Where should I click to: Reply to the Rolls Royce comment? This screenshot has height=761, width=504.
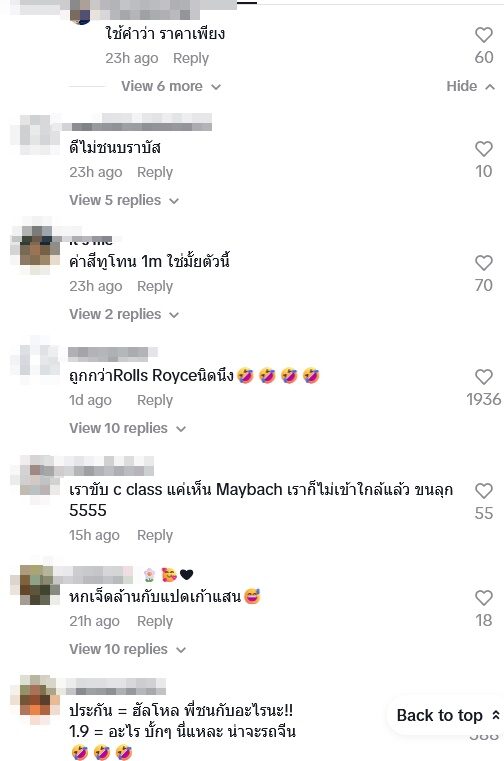[x=155, y=400]
